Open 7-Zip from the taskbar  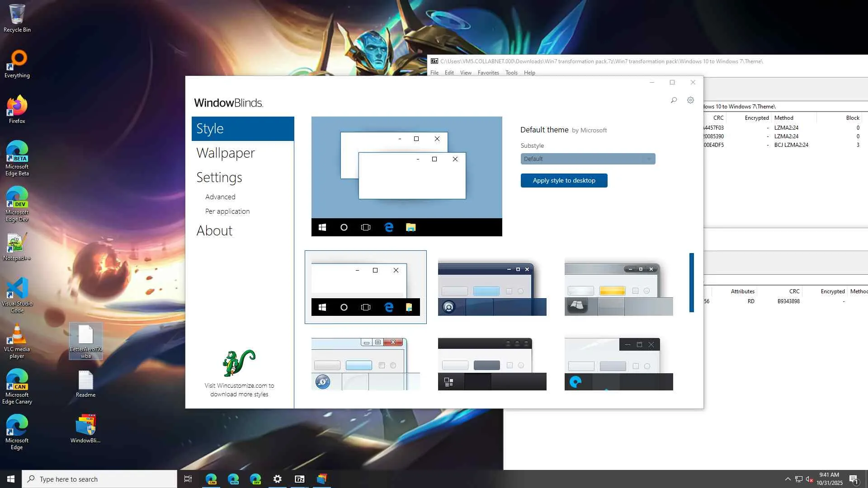point(299,479)
